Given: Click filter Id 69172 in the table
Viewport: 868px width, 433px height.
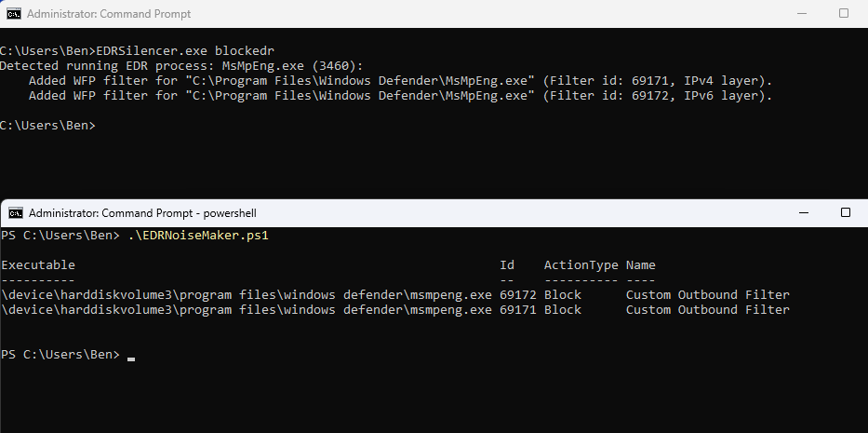Looking at the screenshot, I should pyautogui.click(x=517, y=295).
